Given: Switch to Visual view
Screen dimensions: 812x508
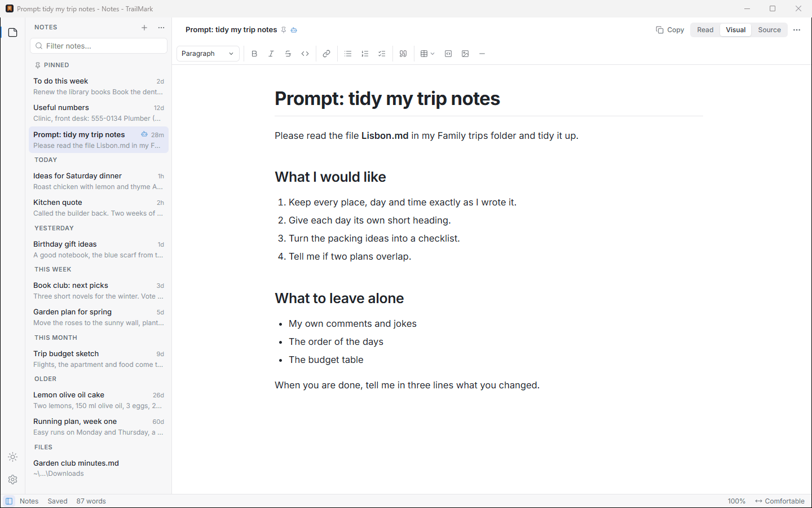Looking at the screenshot, I should (x=736, y=30).
